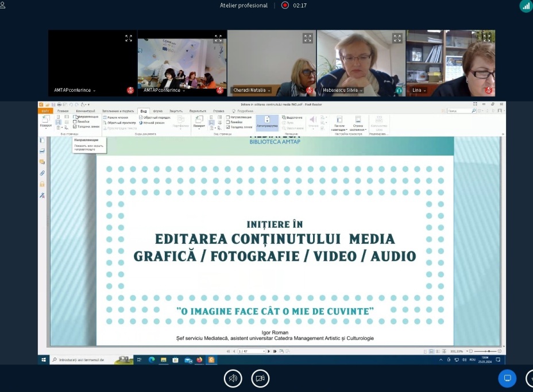The height and width of the screenshot is (392, 533).
Task: Switch to the Главная ribbon tab
Action: [x=63, y=111]
